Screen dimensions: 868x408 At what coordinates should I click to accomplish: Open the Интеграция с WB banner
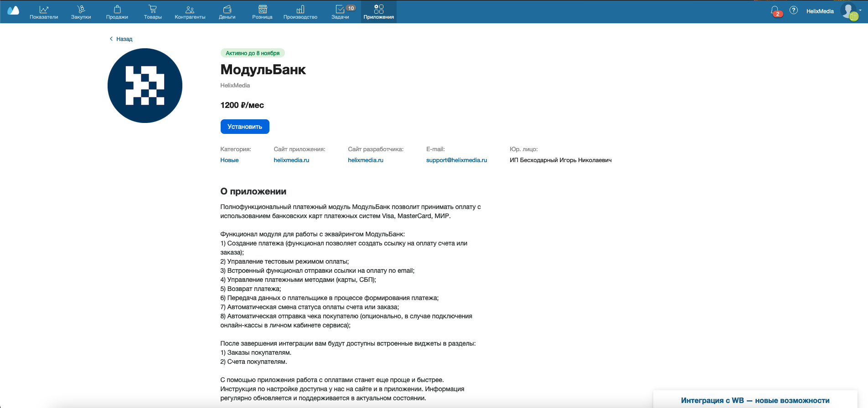pyautogui.click(x=755, y=400)
